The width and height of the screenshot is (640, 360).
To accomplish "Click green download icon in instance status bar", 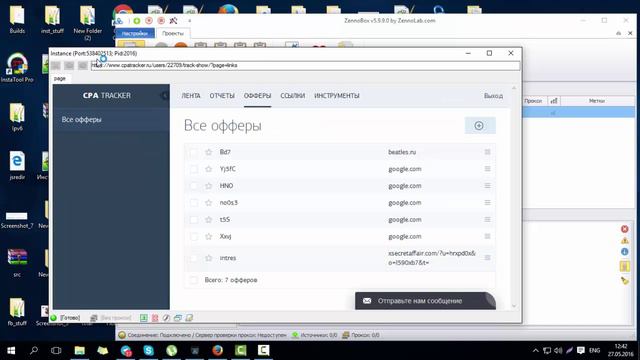I will pos(144,318).
